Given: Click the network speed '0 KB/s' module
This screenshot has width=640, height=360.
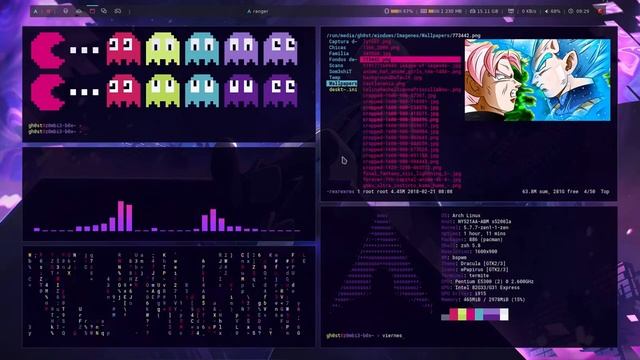Looking at the screenshot, I should (522, 11).
